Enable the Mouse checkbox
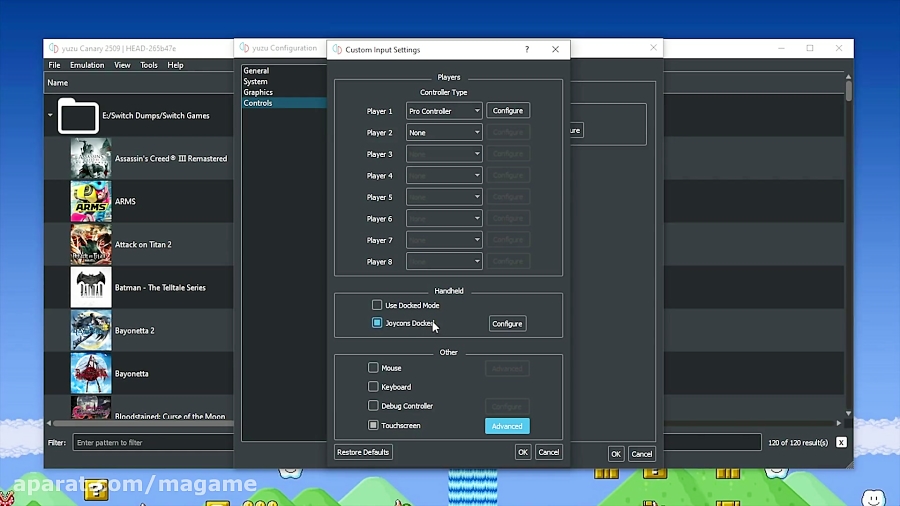 pyautogui.click(x=373, y=367)
